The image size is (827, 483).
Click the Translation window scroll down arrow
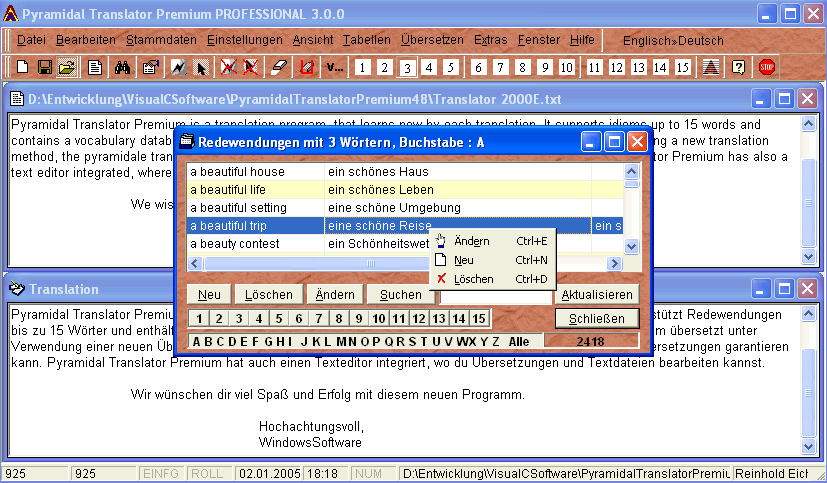tap(809, 446)
